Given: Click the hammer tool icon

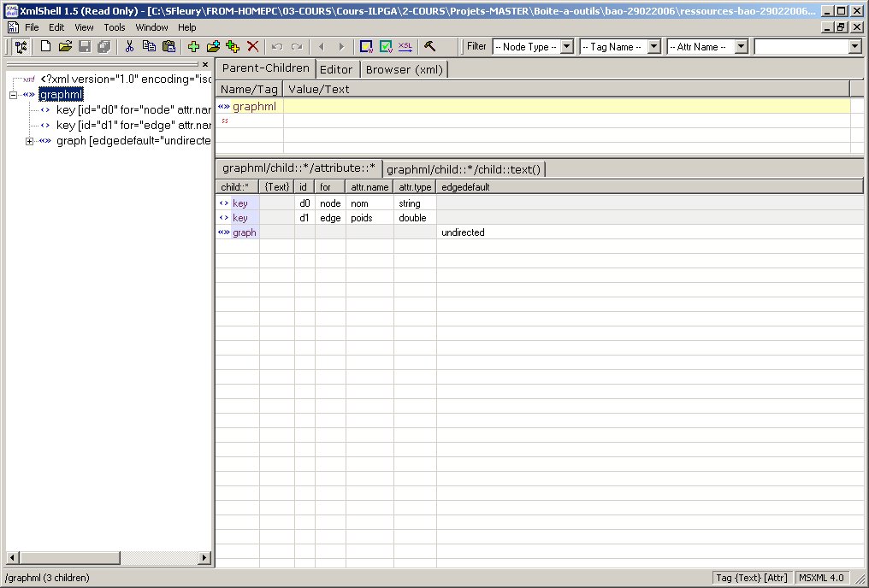Looking at the screenshot, I should (x=429, y=47).
